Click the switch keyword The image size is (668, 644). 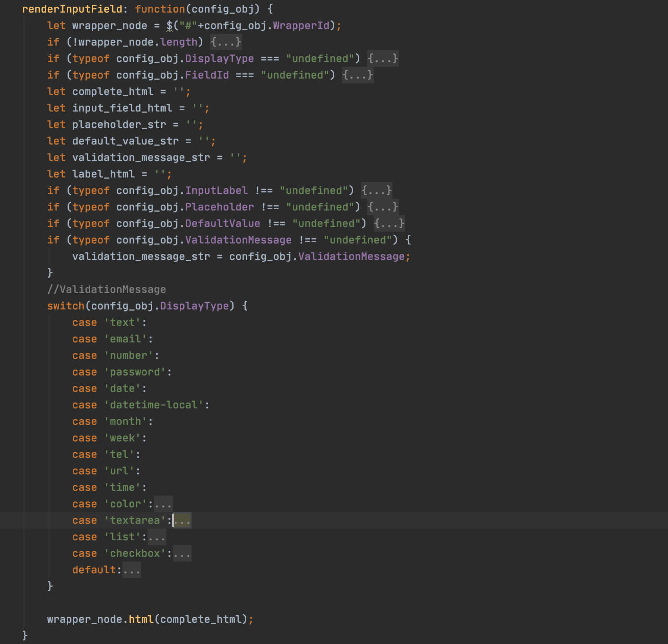66,306
